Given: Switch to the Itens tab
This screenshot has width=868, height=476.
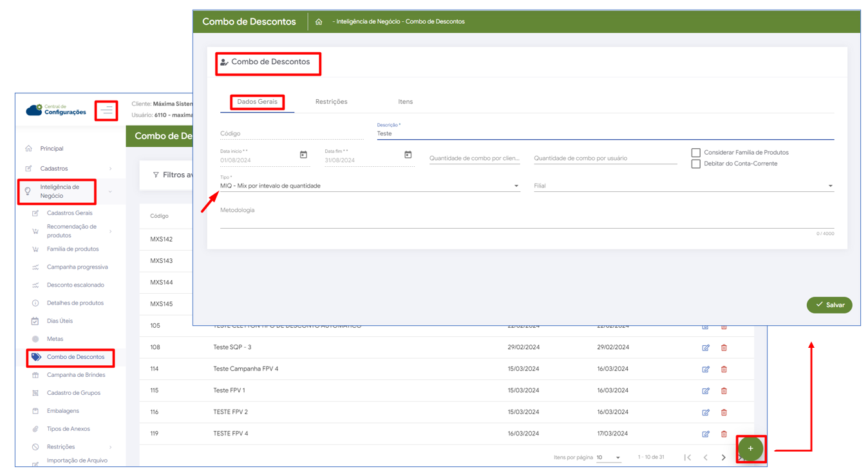Looking at the screenshot, I should pos(405,102).
